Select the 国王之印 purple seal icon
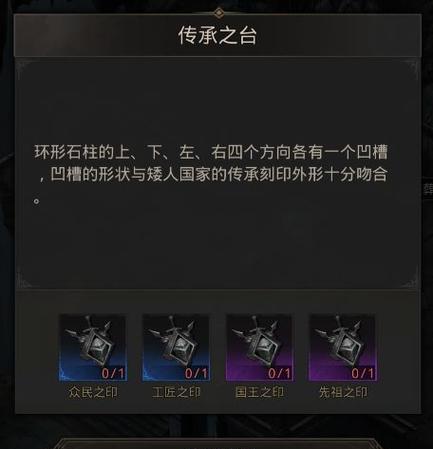Viewport: 433px width, 449px height. click(259, 347)
